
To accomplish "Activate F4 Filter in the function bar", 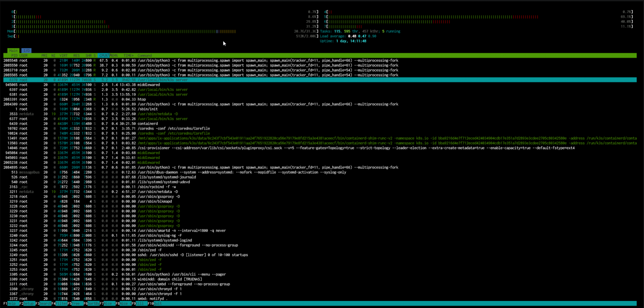I will tap(59, 304).
